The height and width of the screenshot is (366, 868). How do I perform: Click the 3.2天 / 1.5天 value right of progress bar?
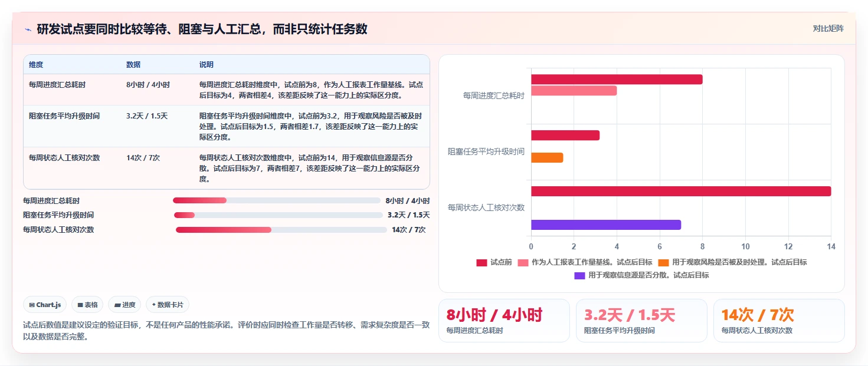(409, 215)
